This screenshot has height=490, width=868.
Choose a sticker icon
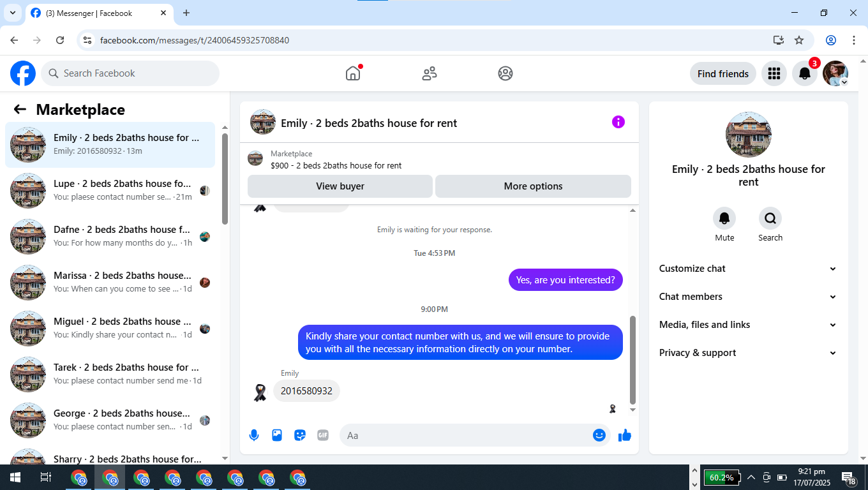(300, 435)
